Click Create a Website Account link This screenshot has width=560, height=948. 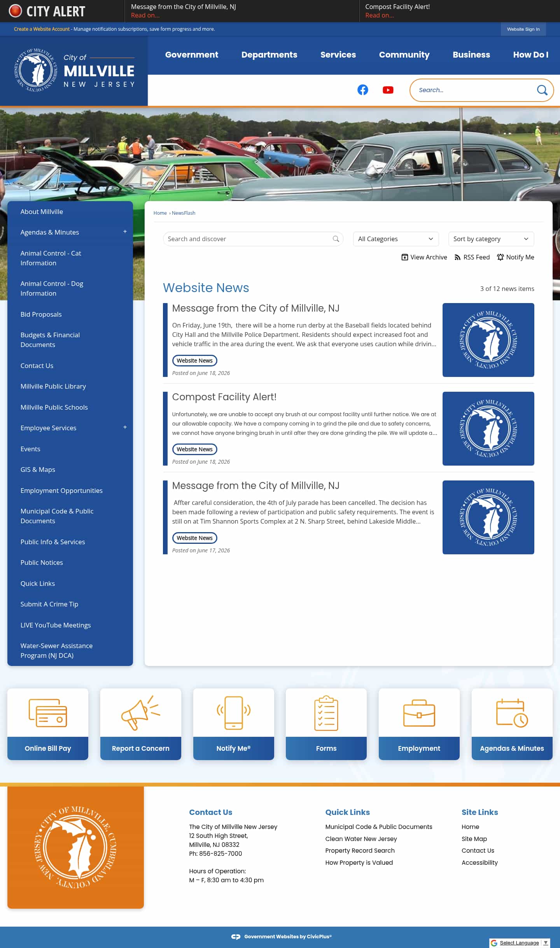(42, 29)
